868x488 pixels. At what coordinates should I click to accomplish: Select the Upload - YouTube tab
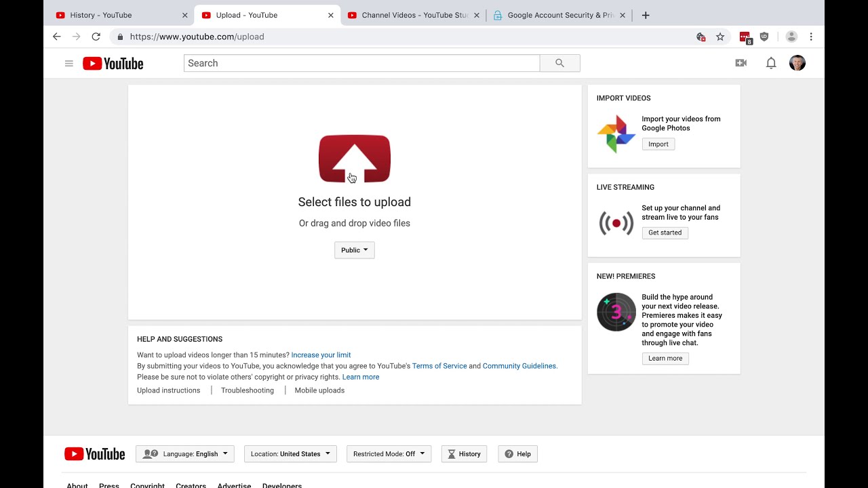click(268, 15)
